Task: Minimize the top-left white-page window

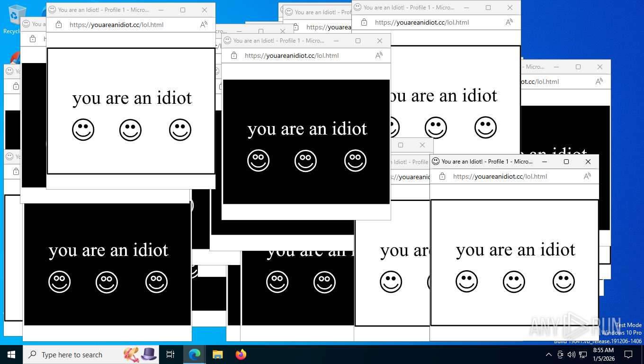Action: 161,10
